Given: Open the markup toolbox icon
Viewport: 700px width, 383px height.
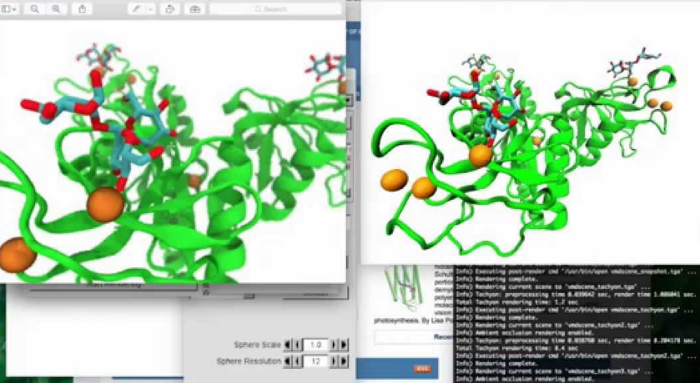Looking at the screenshot, I should point(195,9).
